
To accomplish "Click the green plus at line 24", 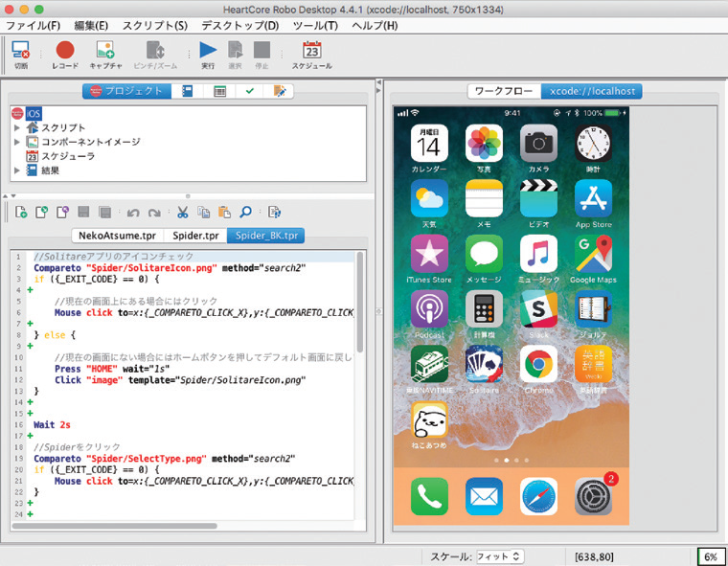I will click(31, 514).
